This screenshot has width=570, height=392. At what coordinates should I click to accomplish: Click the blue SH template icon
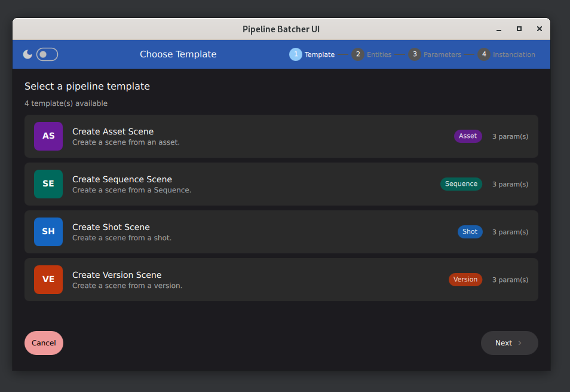click(48, 232)
